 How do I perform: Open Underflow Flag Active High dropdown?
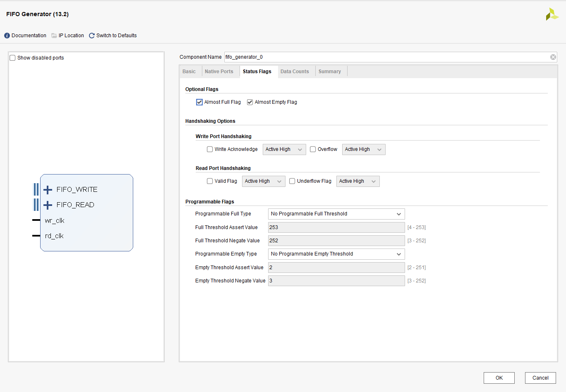tap(358, 181)
